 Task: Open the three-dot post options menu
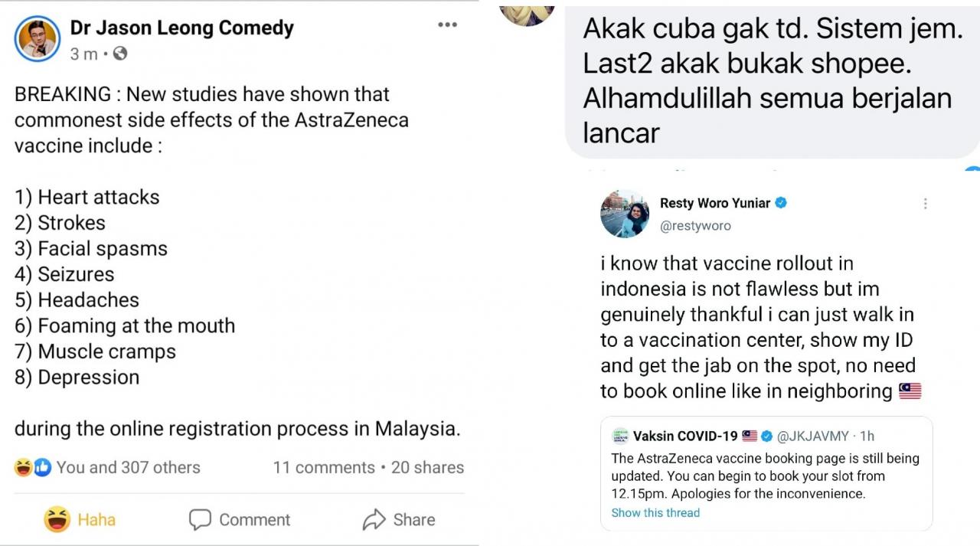point(447,25)
